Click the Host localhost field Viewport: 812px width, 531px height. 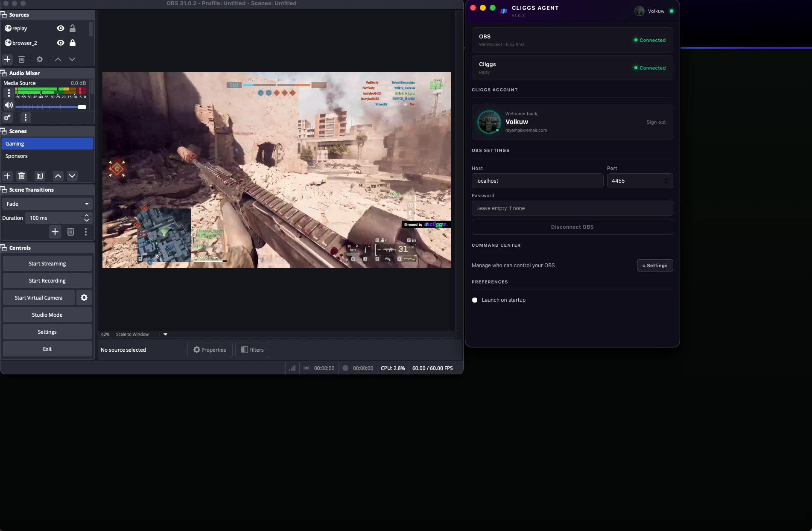pyautogui.click(x=537, y=181)
